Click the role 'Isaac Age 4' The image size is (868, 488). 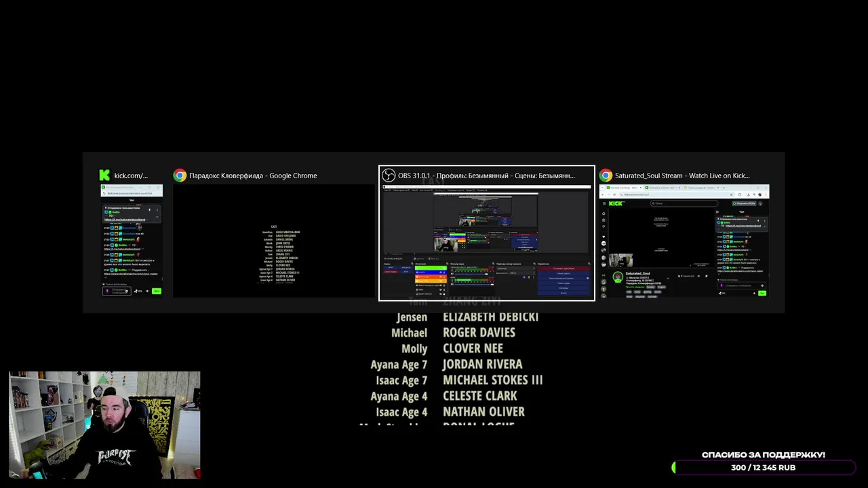pyautogui.click(x=401, y=412)
